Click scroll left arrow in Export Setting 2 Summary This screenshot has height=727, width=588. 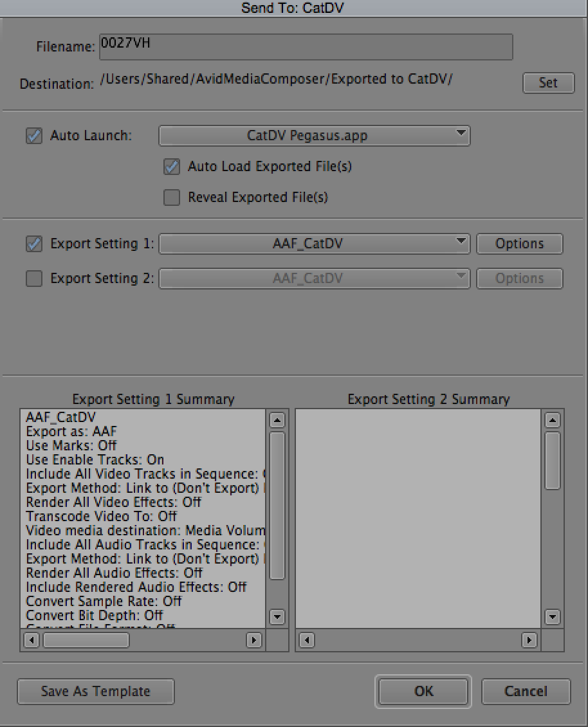pos(306,640)
